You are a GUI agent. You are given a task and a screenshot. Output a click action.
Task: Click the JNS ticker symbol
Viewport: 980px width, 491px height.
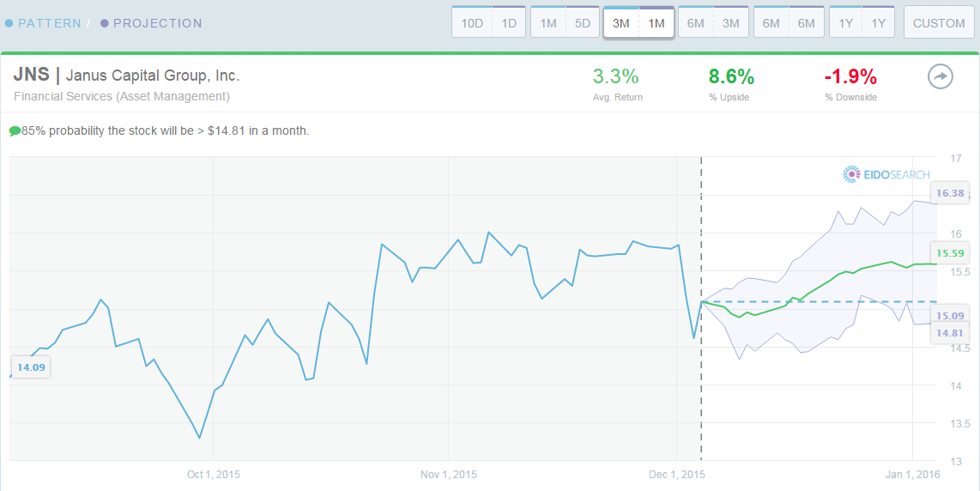click(31, 76)
